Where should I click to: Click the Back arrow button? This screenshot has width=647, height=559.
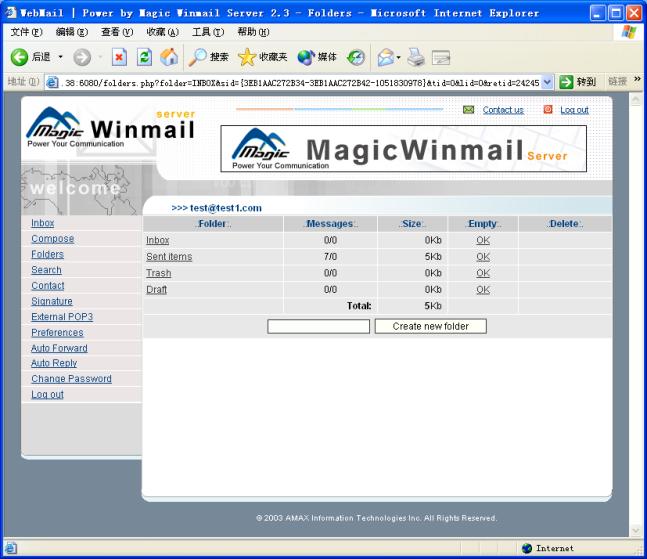[x=29, y=57]
